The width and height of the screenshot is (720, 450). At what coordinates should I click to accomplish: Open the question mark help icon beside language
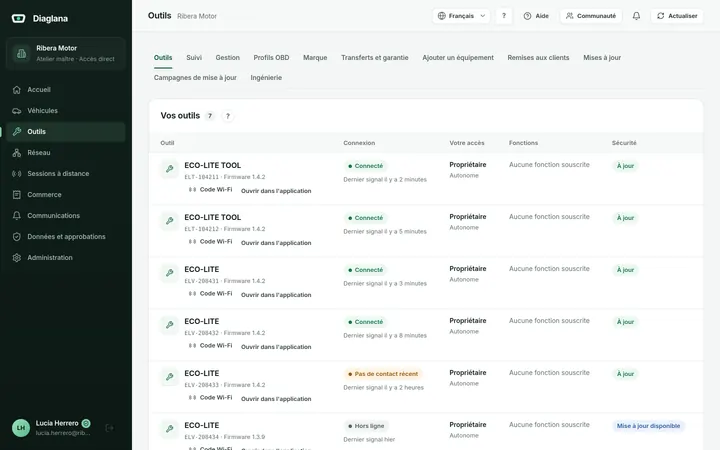[504, 16]
